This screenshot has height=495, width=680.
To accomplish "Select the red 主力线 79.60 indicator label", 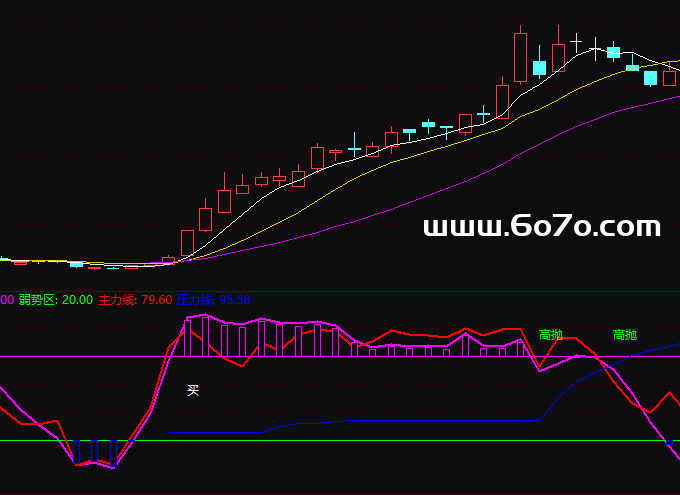I will coord(135,299).
